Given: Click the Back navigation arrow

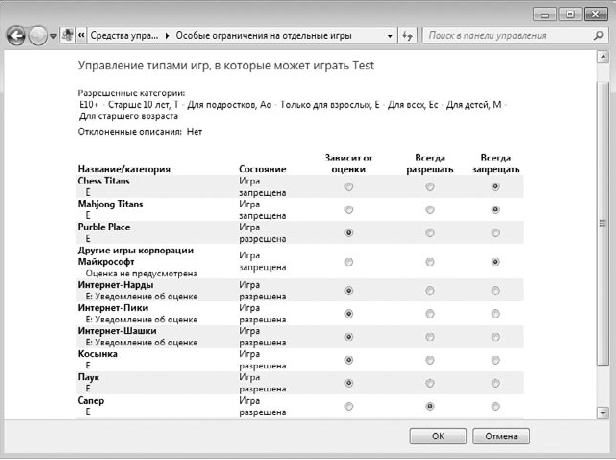Looking at the screenshot, I should 16,36.
